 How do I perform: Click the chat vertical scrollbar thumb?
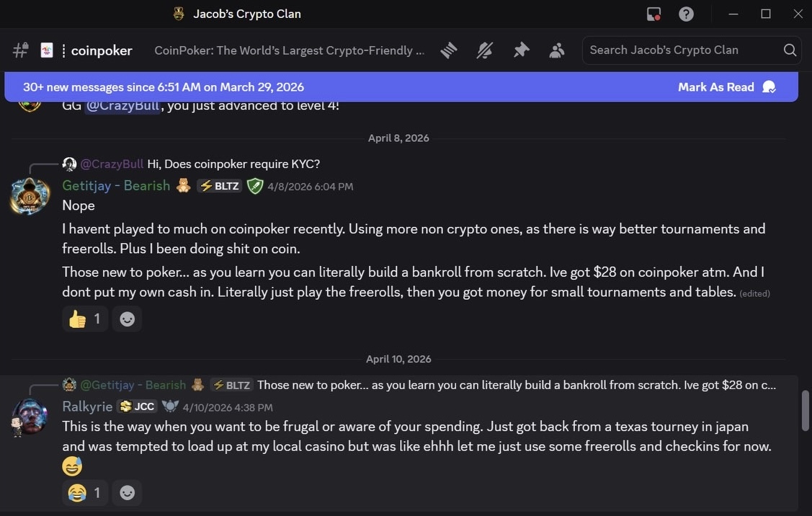coord(805,409)
